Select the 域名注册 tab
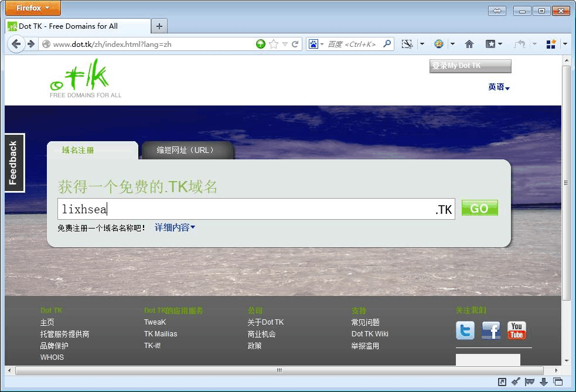This screenshot has width=576, height=392. [78, 150]
